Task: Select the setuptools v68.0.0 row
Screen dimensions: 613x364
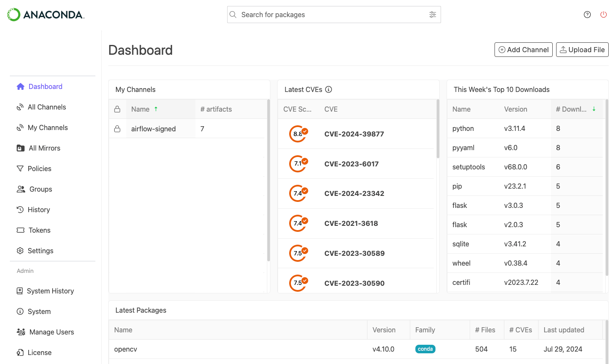Action: (525, 167)
